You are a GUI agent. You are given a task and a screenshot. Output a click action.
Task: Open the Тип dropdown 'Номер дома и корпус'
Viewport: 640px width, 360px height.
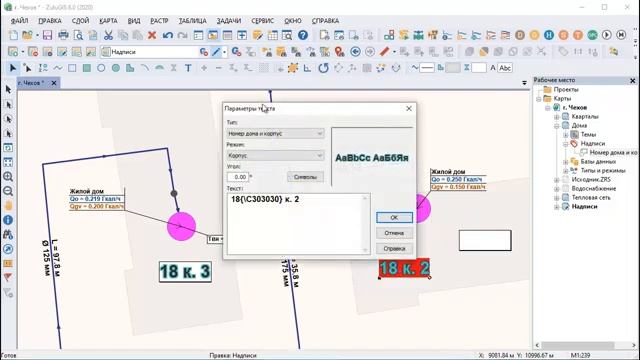pos(276,133)
